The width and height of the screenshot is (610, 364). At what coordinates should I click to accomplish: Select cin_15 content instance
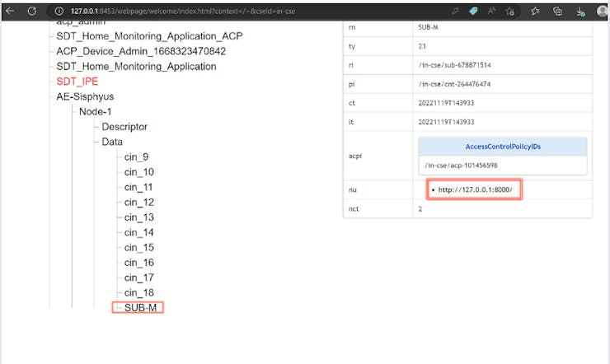(x=138, y=247)
